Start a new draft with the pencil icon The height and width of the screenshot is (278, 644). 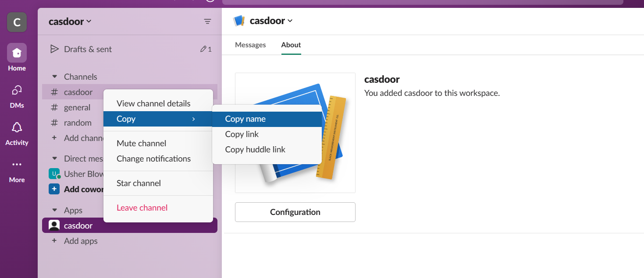[203, 49]
